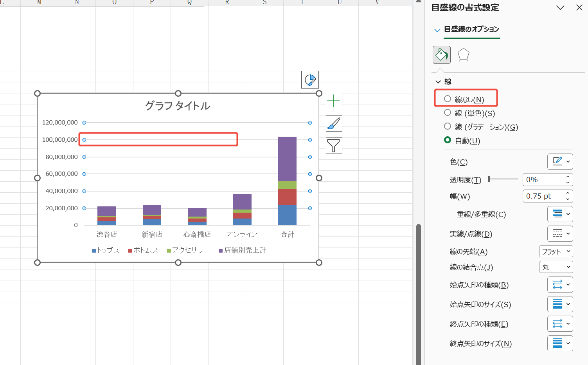Click the 心斎橋店 axis label
This screenshot has width=588, height=365.
click(x=197, y=234)
